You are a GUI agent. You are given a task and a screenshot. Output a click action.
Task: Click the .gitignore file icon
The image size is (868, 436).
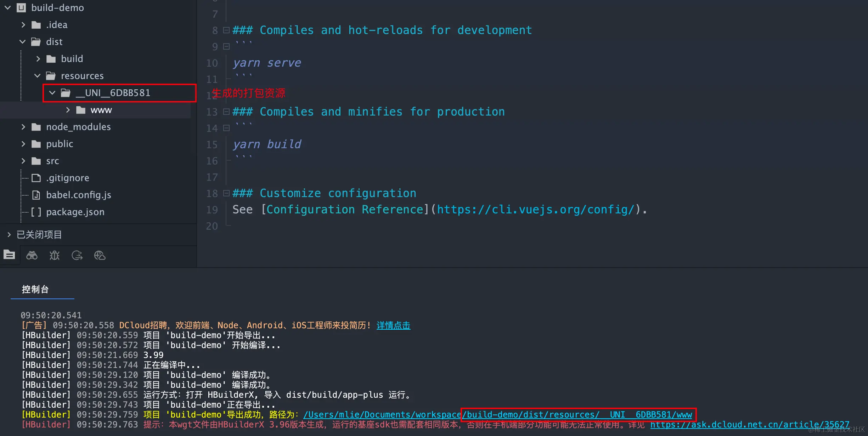click(36, 178)
